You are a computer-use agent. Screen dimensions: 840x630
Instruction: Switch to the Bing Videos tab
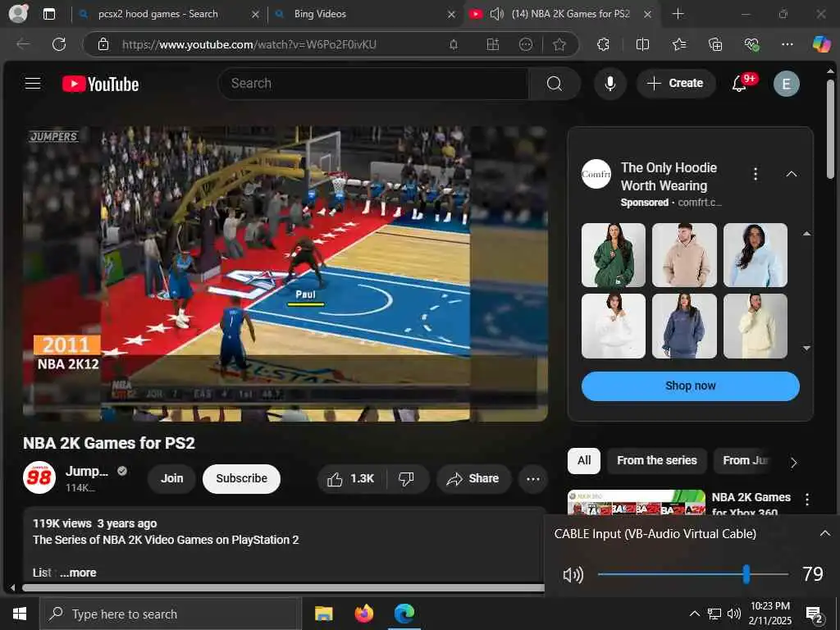click(365, 14)
